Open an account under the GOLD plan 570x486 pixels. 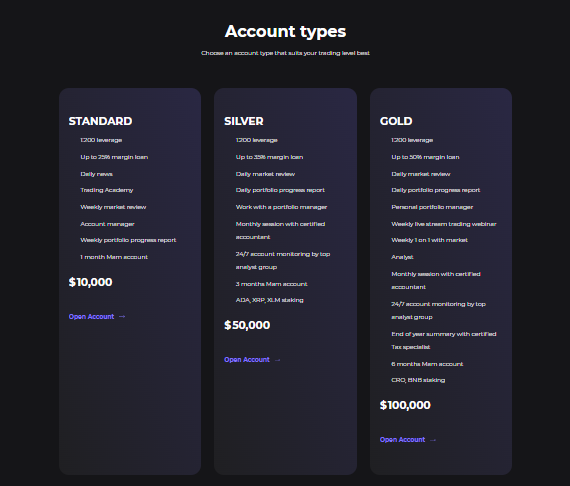pos(402,440)
